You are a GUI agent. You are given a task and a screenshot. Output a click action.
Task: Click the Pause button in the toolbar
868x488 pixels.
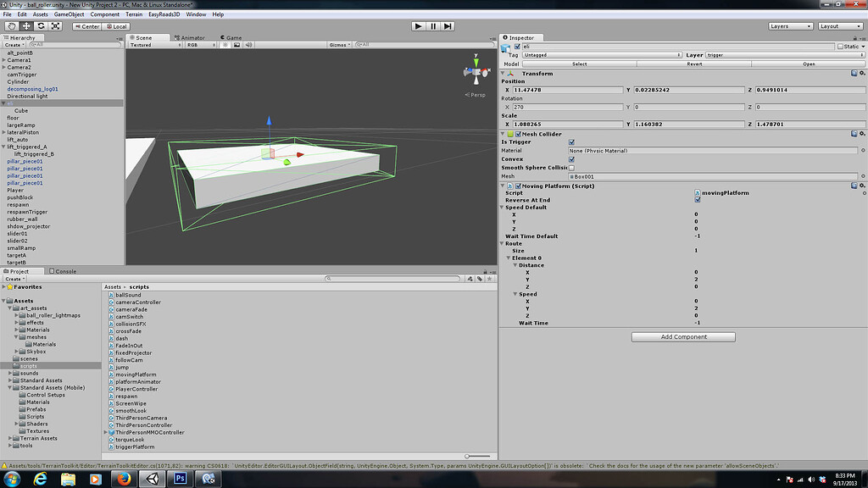tap(432, 25)
